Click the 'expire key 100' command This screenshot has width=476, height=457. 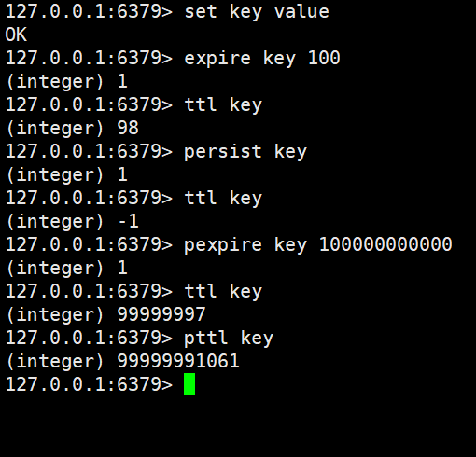coord(262,59)
